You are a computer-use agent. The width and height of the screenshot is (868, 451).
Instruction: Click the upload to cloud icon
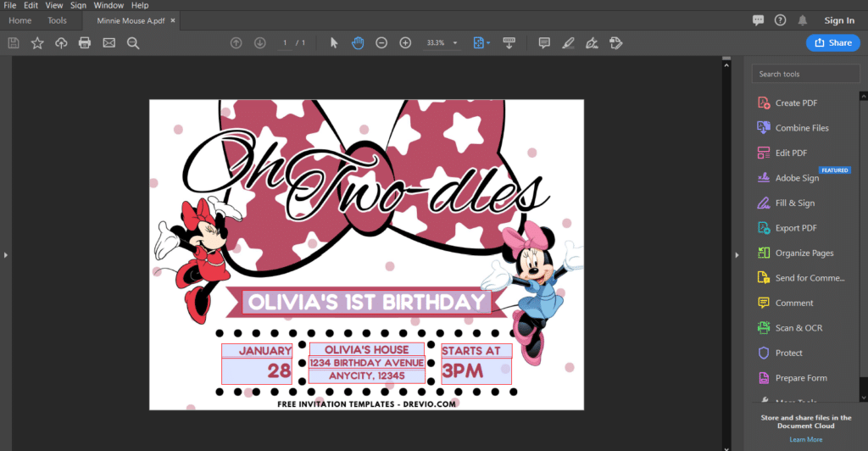point(61,42)
